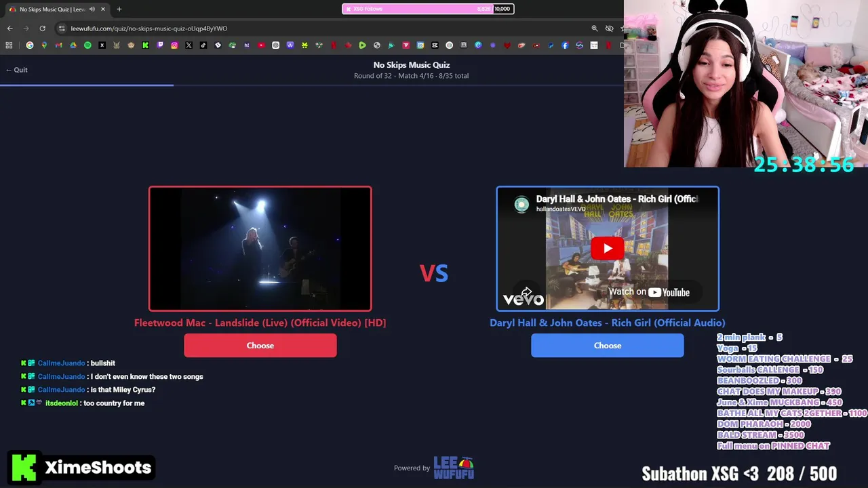
Task: Open the Twitch bookmark
Action: coord(160,45)
